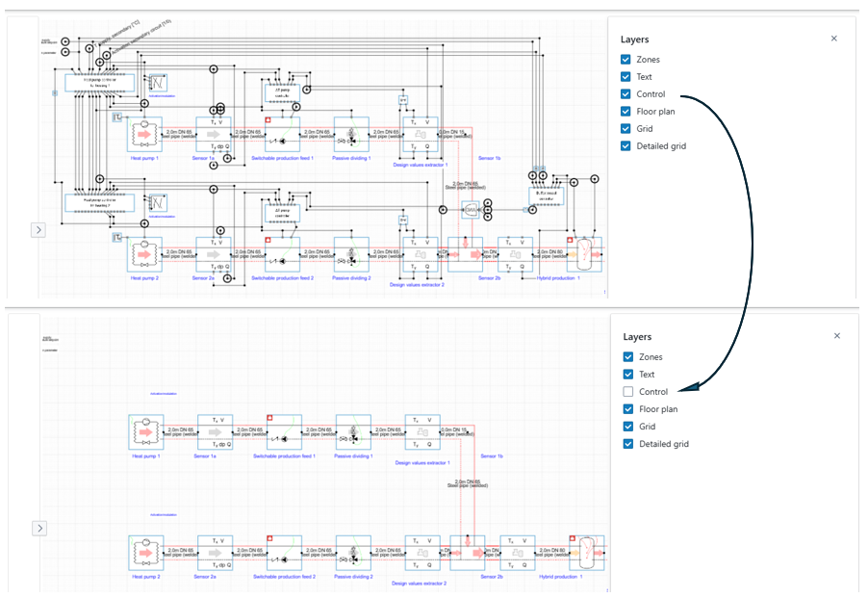The image size is (868, 598).
Task: Select the pump controller block above Switchable production feed 1
Action: (282, 93)
